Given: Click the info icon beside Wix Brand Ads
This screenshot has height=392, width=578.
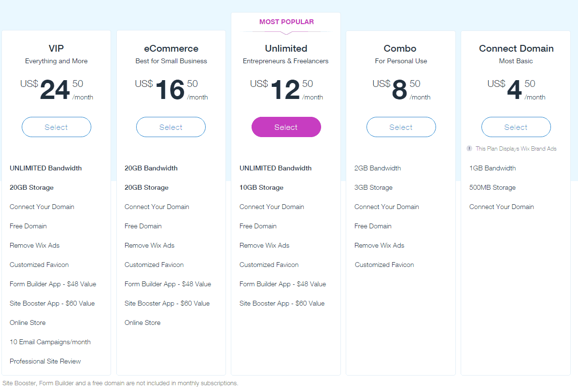Looking at the screenshot, I should coord(469,149).
